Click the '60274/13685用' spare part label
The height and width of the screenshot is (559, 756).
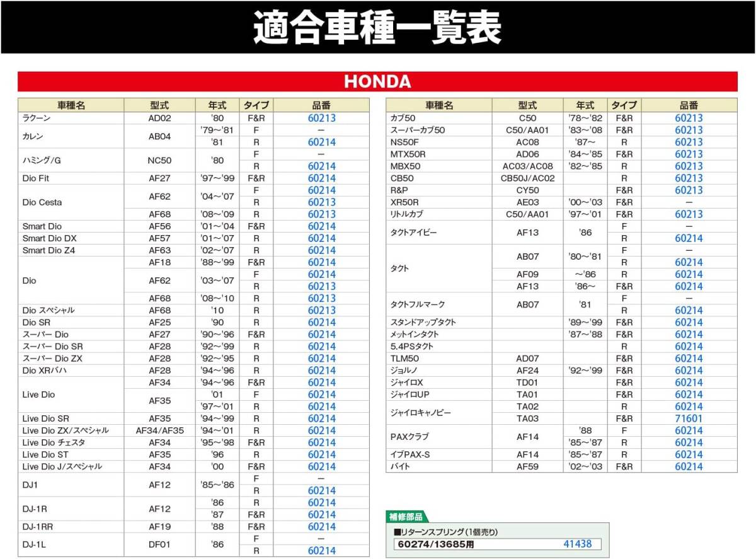tap(436, 545)
